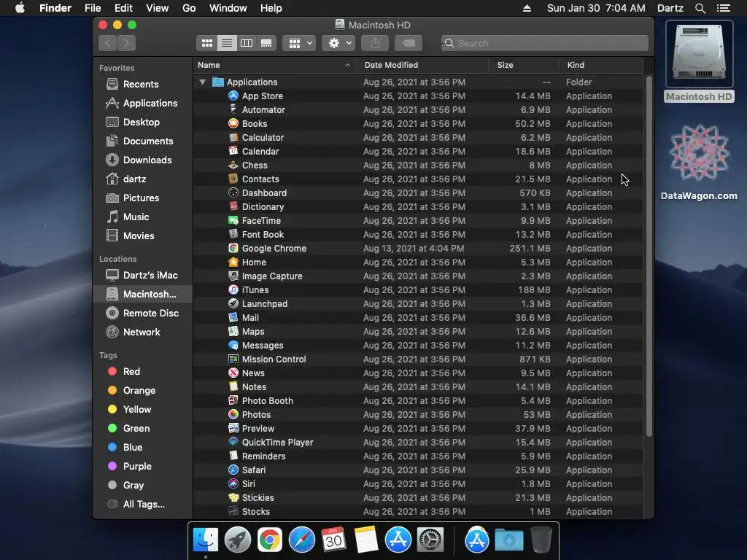Select the Purple tag in sidebar
Screen dimensions: 747x560
coord(143,467)
